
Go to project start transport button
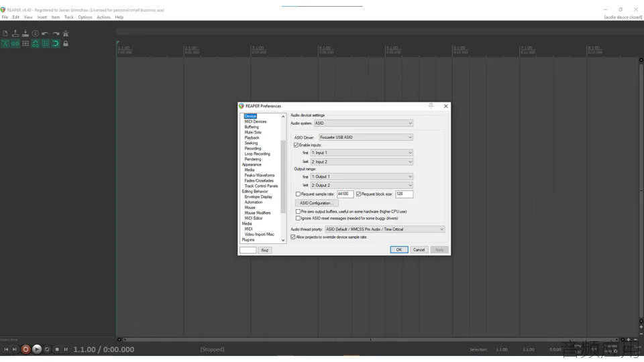click(x=6, y=349)
